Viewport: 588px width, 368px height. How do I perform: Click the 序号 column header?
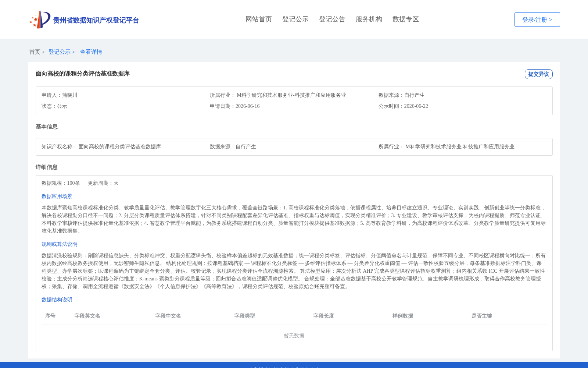coord(50,316)
